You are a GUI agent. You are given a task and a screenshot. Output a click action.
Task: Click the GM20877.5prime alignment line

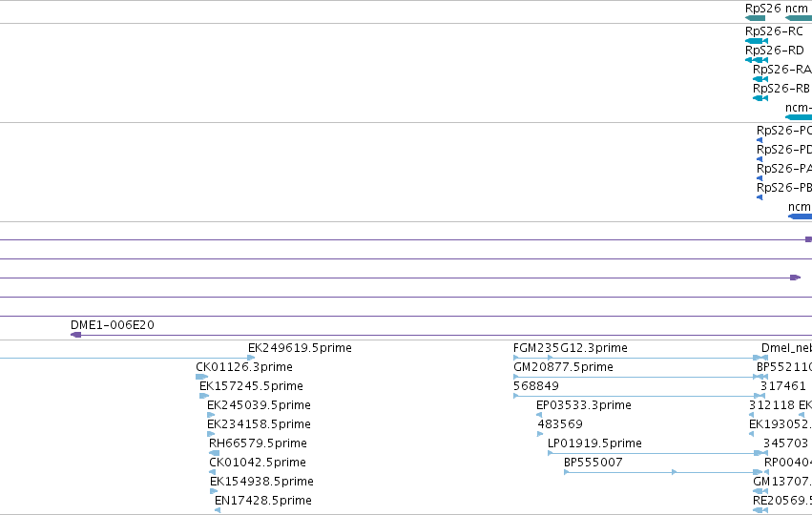point(640,377)
